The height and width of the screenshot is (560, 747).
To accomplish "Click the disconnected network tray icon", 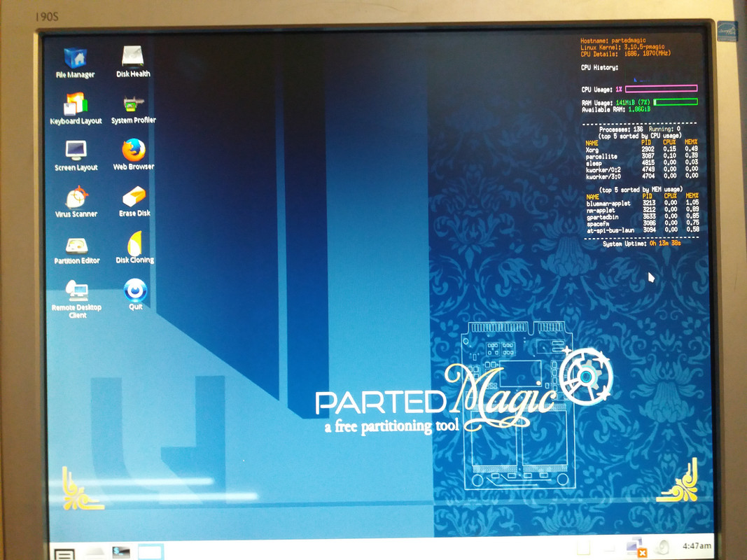I will coord(636,546).
